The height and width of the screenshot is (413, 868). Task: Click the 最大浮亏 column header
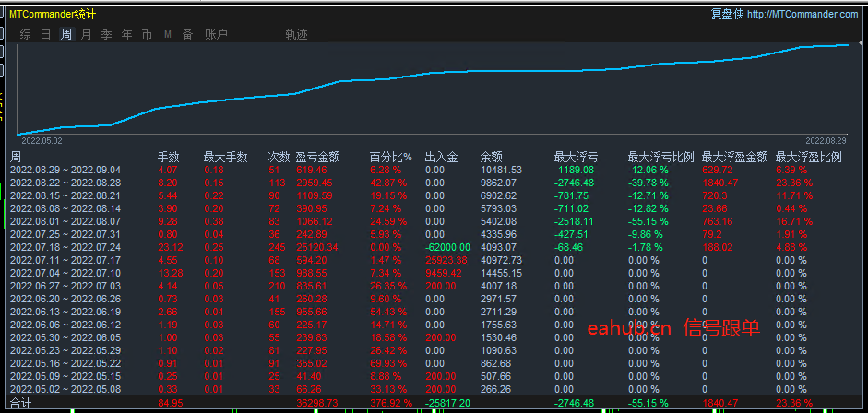576,157
